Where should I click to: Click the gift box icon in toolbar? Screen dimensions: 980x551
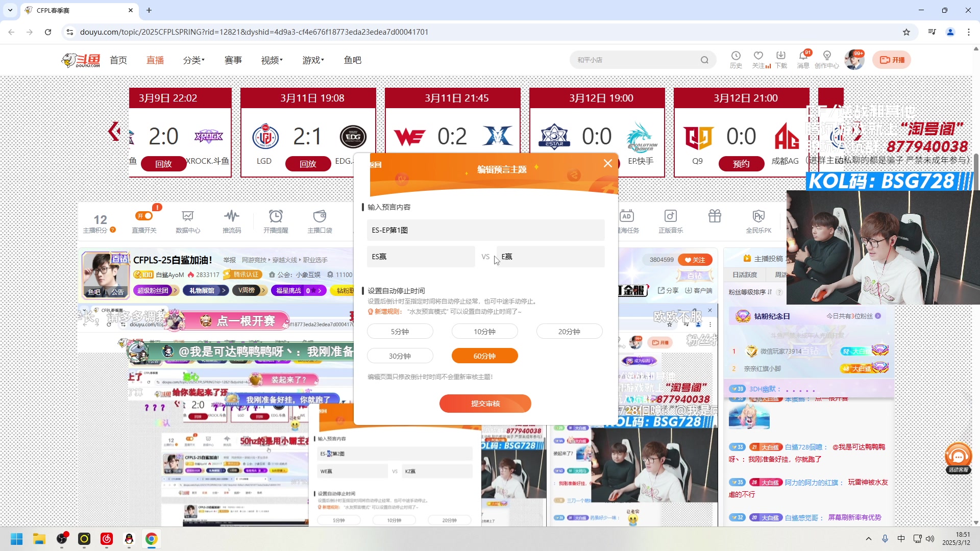pyautogui.click(x=715, y=216)
